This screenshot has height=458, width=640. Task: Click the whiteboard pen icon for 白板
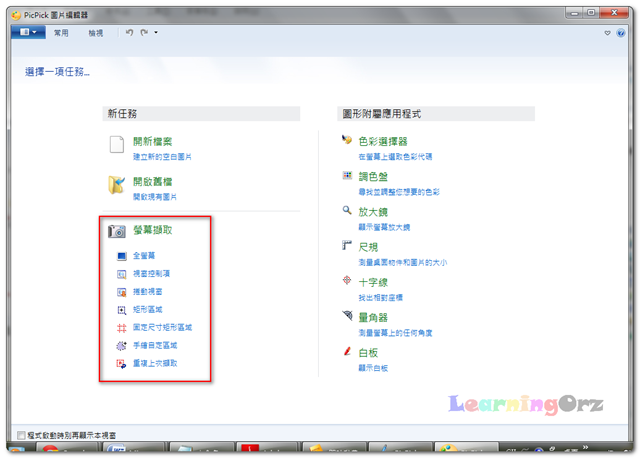(x=347, y=351)
